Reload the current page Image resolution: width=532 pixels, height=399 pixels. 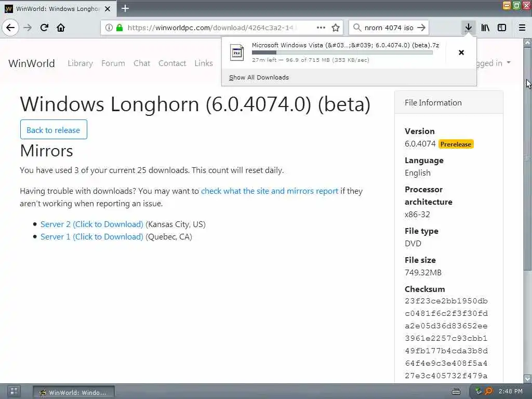point(44,28)
